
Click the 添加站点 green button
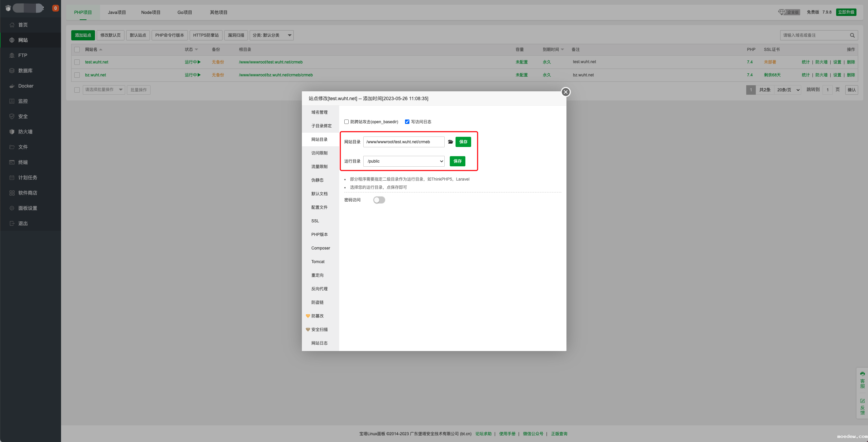[83, 35]
